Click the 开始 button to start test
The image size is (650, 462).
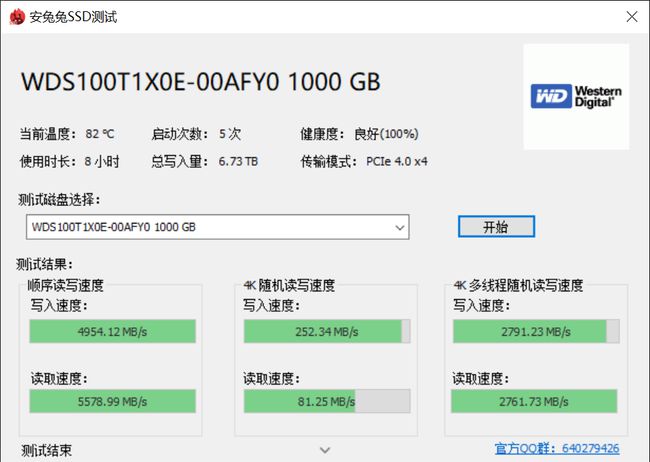[x=496, y=226]
